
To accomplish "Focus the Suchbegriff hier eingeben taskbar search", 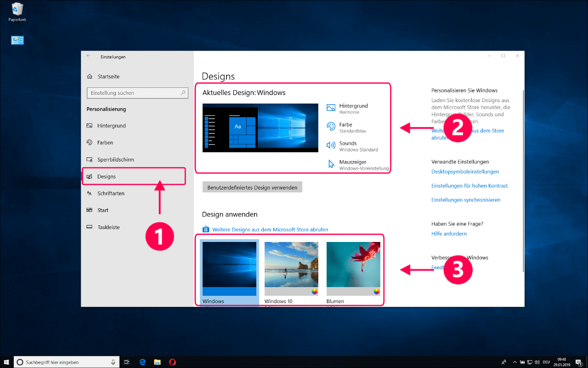I will click(x=66, y=362).
